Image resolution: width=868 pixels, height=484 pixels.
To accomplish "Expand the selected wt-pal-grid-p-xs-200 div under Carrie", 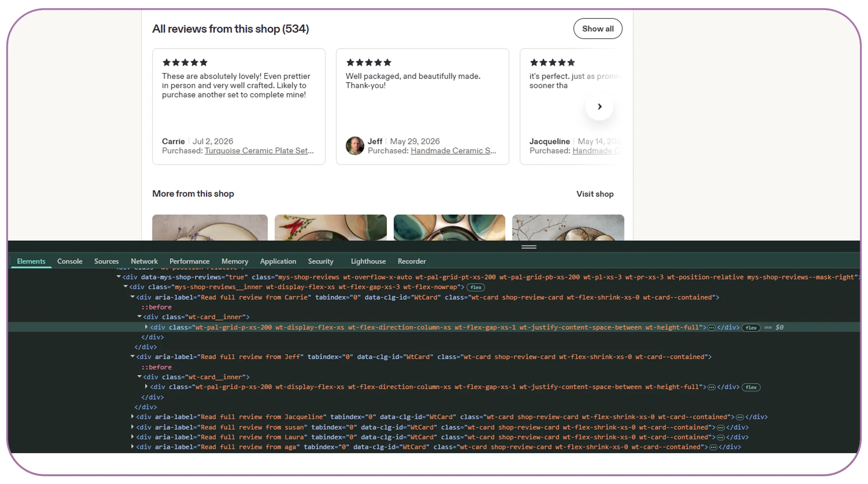I will (x=146, y=327).
